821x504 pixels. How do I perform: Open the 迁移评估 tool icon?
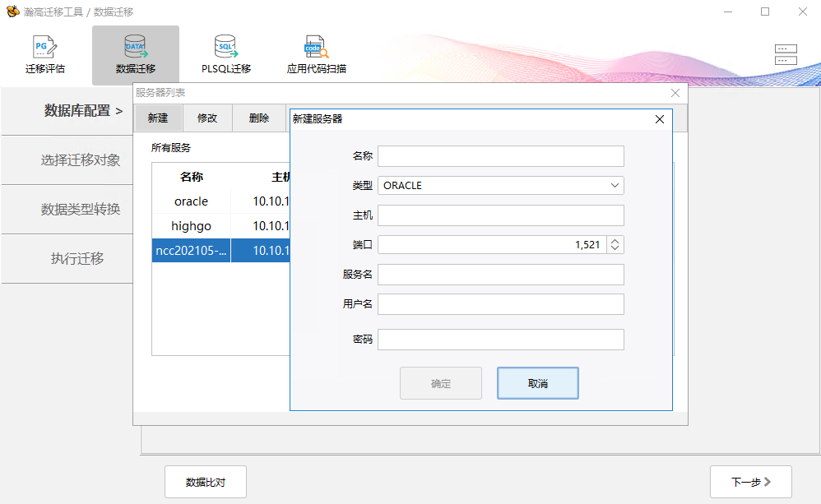(x=45, y=54)
